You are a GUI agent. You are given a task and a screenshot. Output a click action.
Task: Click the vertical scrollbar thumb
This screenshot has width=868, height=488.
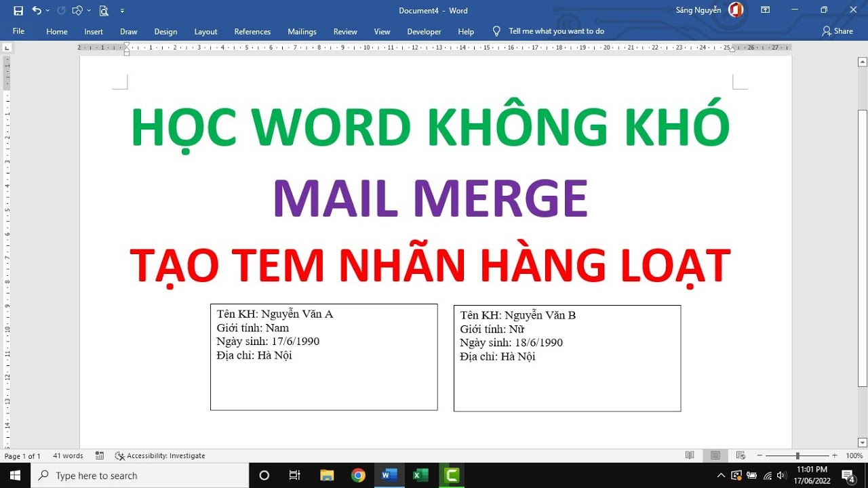pyautogui.click(x=862, y=248)
